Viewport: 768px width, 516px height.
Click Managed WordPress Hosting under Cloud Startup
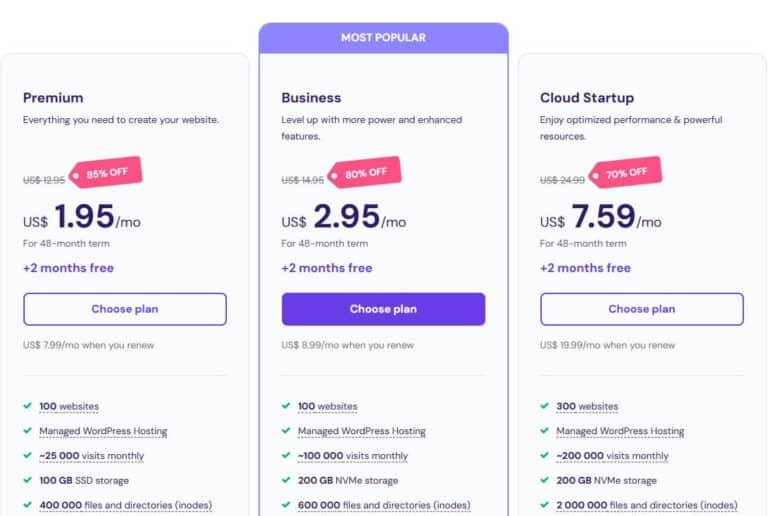point(620,431)
